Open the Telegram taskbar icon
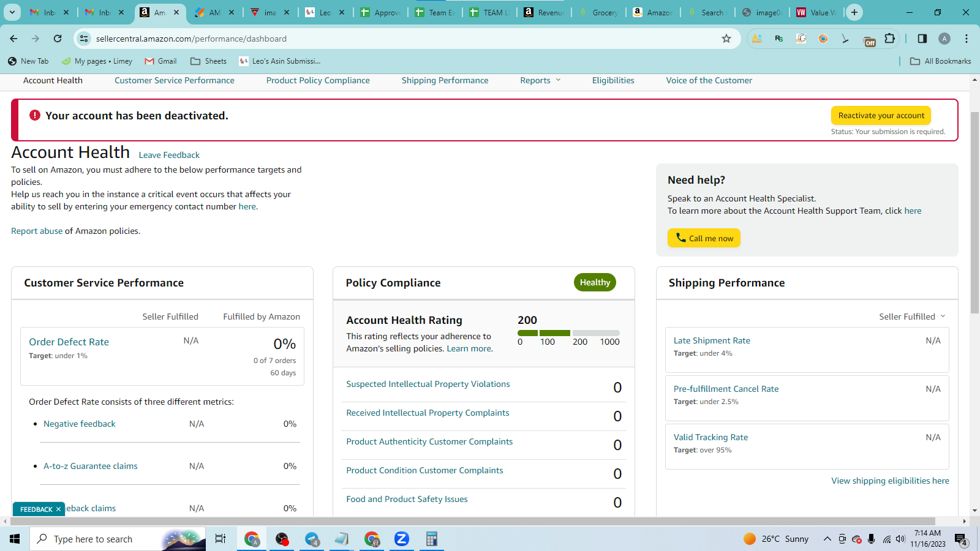This screenshot has height=551, width=980. point(312,539)
